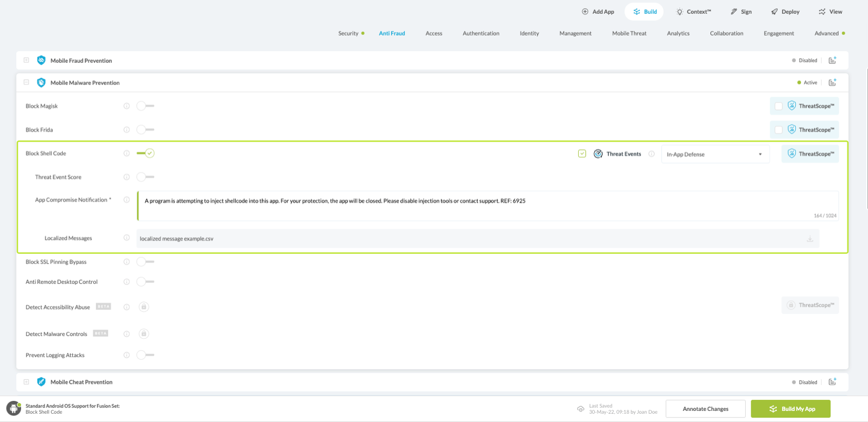The image size is (868, 422).
Task: Enable the Block Frida toggle
Action: click(145, 130)
